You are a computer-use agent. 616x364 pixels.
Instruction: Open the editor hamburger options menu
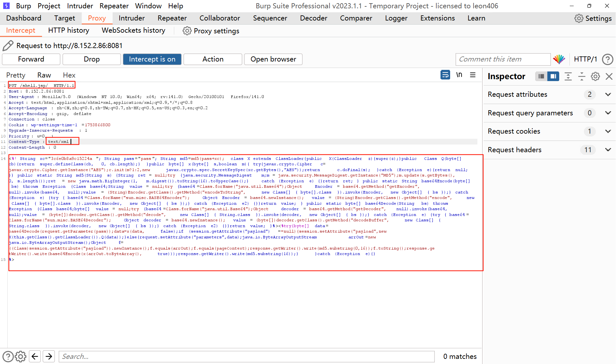tap(473, 75)
